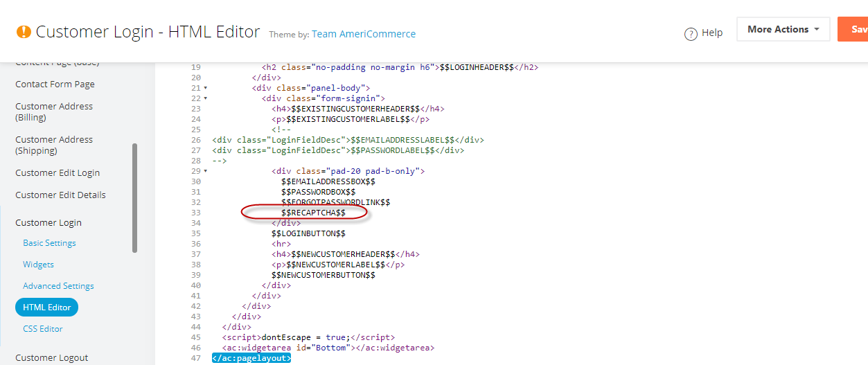Click the $$LOGINBUTTON$$ code line

click(308, 233)
